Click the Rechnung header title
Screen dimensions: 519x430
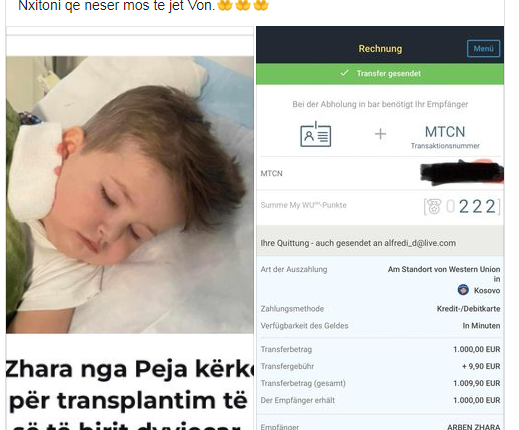pos(380,49)
